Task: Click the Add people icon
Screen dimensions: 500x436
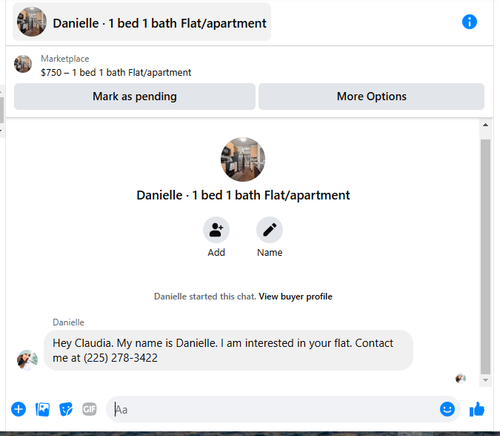Action: click(216, 230)
